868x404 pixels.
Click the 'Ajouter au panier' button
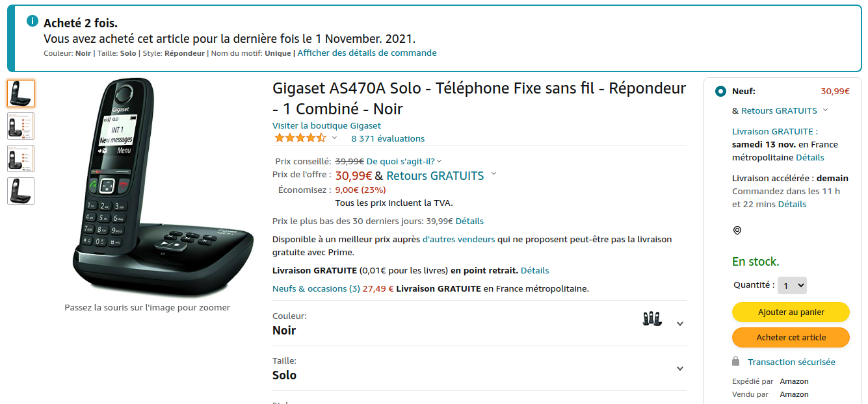(x=791, y=312)
